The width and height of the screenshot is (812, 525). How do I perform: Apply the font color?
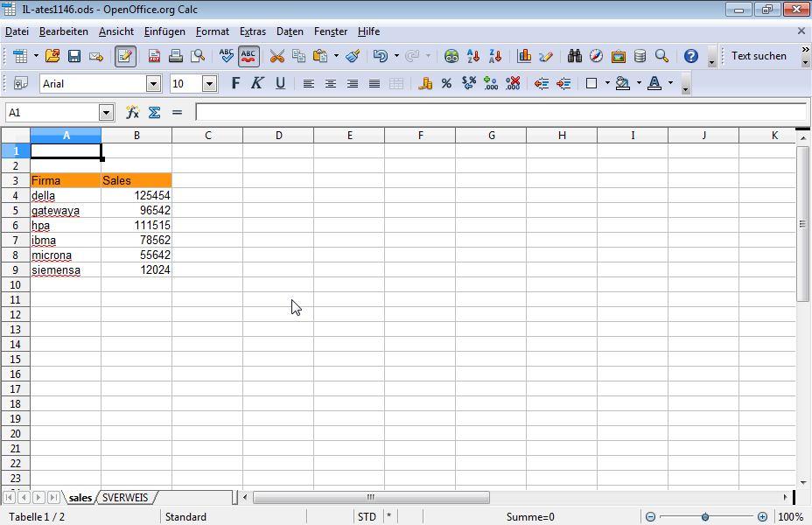pos(654,83)
